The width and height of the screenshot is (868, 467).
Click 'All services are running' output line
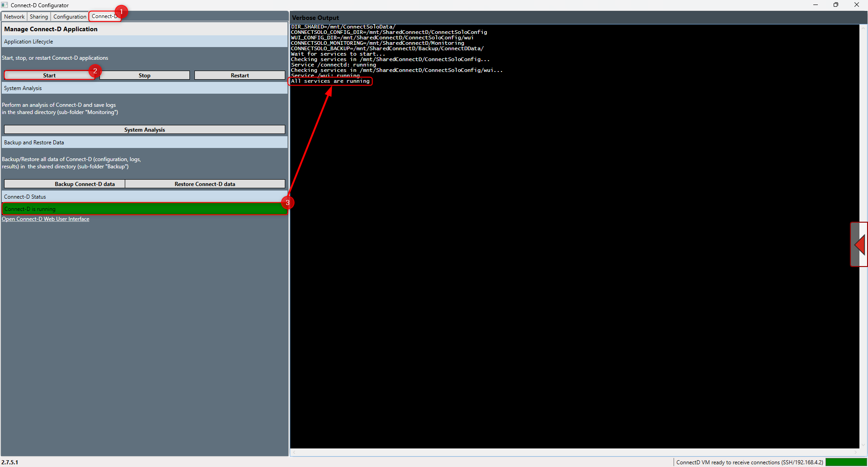tap(330, 81)
